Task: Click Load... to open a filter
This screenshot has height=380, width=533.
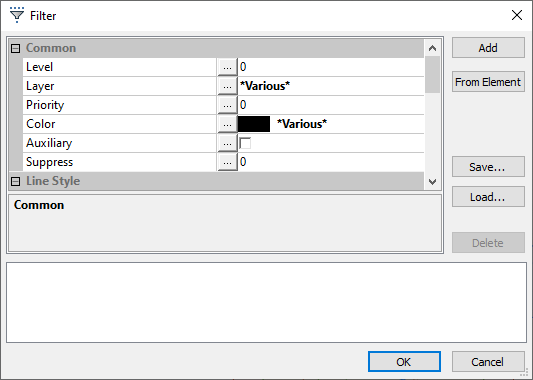Action: point(488,196)
